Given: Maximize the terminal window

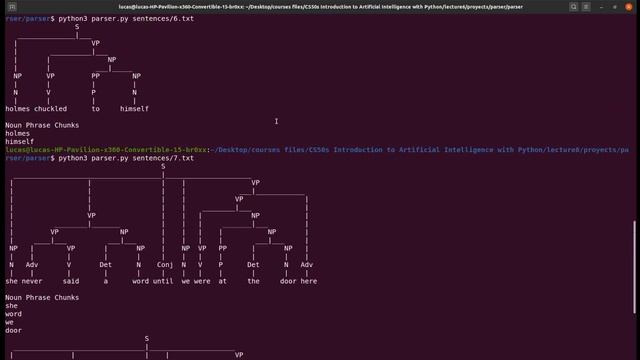Looking at the screenshot, I should click(x=615, y=7).
